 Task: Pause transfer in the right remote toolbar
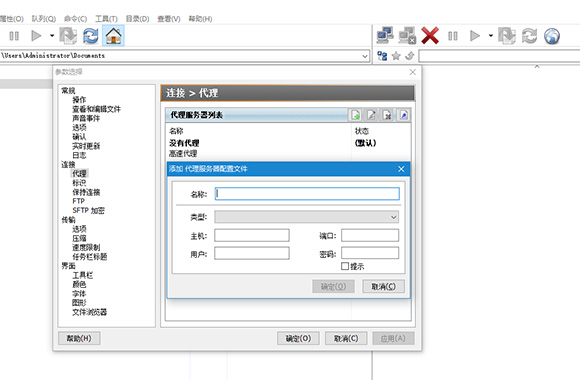click(x=452, y=36)
